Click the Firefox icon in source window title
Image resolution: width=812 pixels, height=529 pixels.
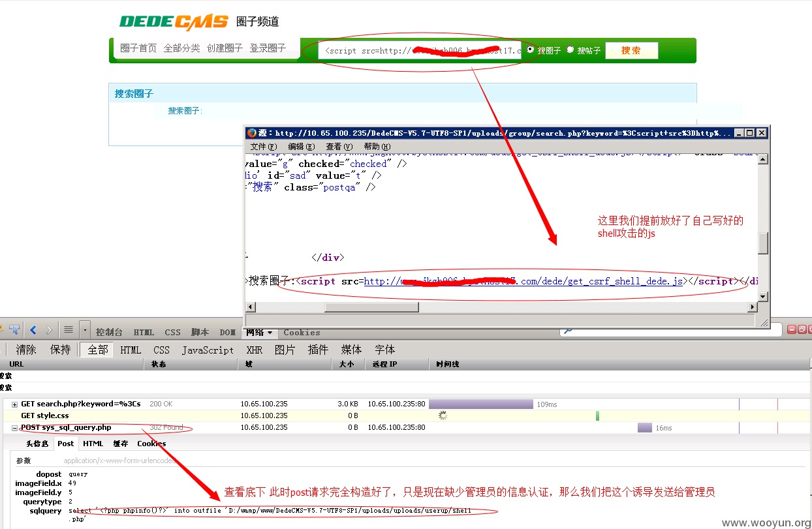pos(252,132)
